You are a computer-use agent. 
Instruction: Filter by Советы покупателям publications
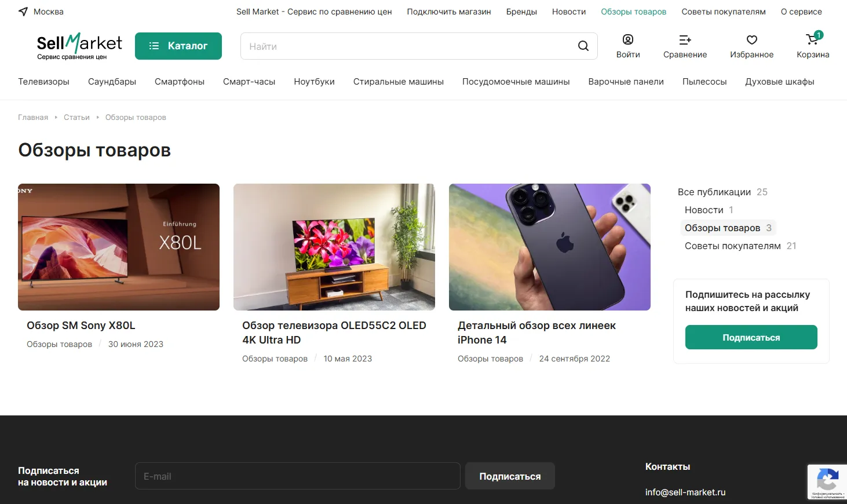(x=732, y=246)
